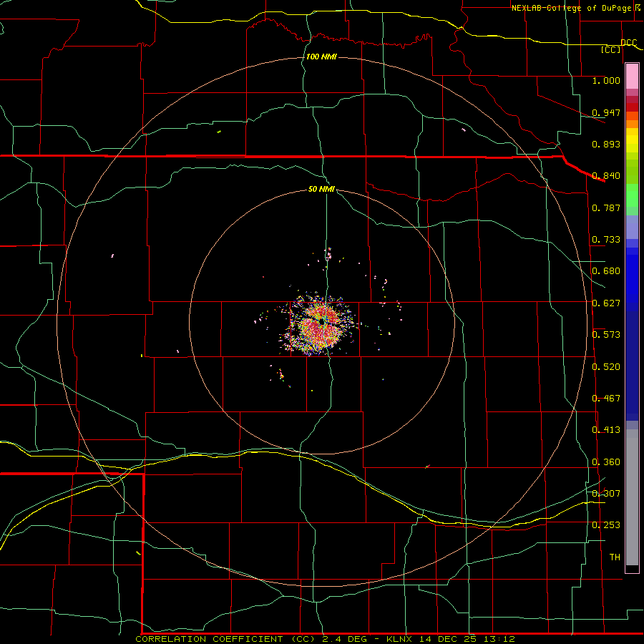
Task: Click the 0.893 color scale label
Action: coord(606,144)
